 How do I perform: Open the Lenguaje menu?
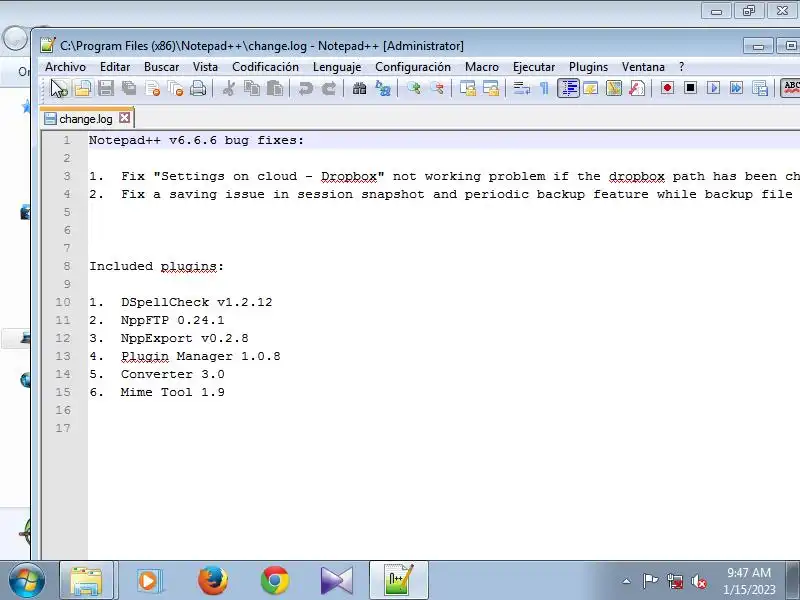click(337, 67)
